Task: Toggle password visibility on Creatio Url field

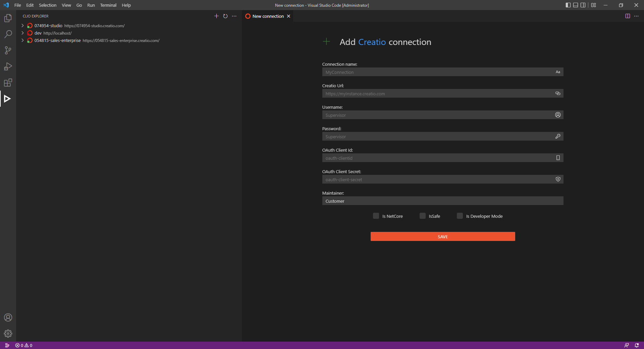Action: pyautogui.click(x=557, y=93)
